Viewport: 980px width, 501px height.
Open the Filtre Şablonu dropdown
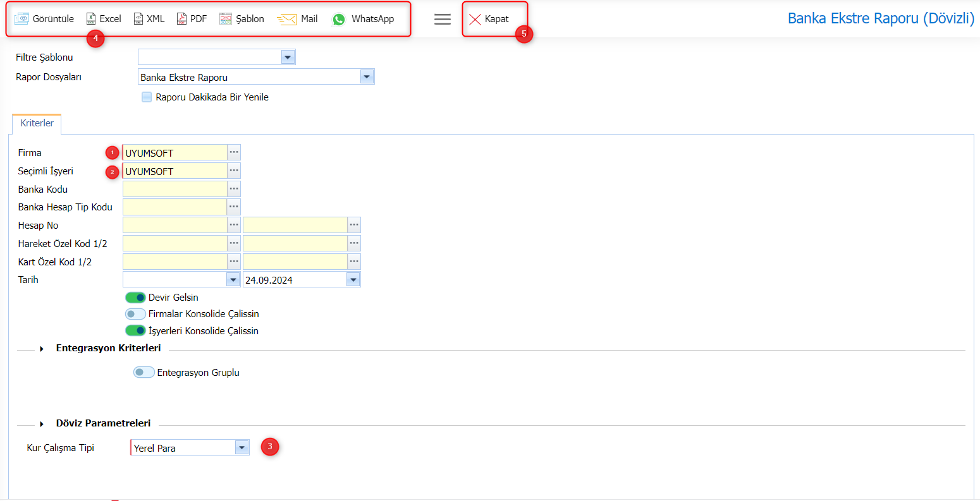tap(288, 57)
